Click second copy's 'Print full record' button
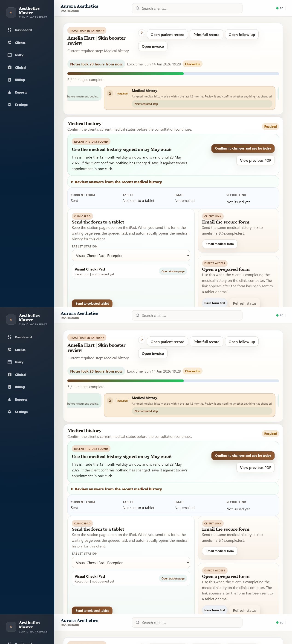 pyautogui.click(x=206, y=341)
